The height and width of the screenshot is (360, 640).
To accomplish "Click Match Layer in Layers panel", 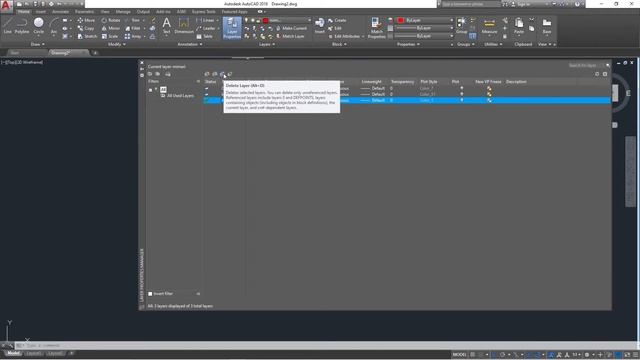I will (x=290, y=36).
